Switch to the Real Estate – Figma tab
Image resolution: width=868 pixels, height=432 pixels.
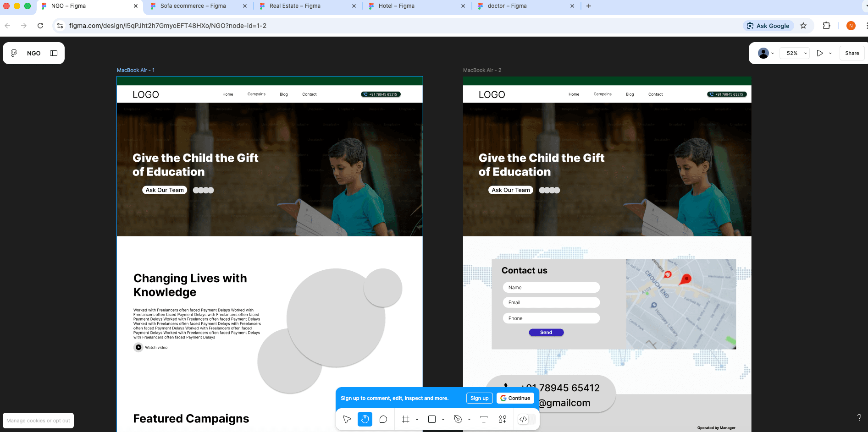307,6
